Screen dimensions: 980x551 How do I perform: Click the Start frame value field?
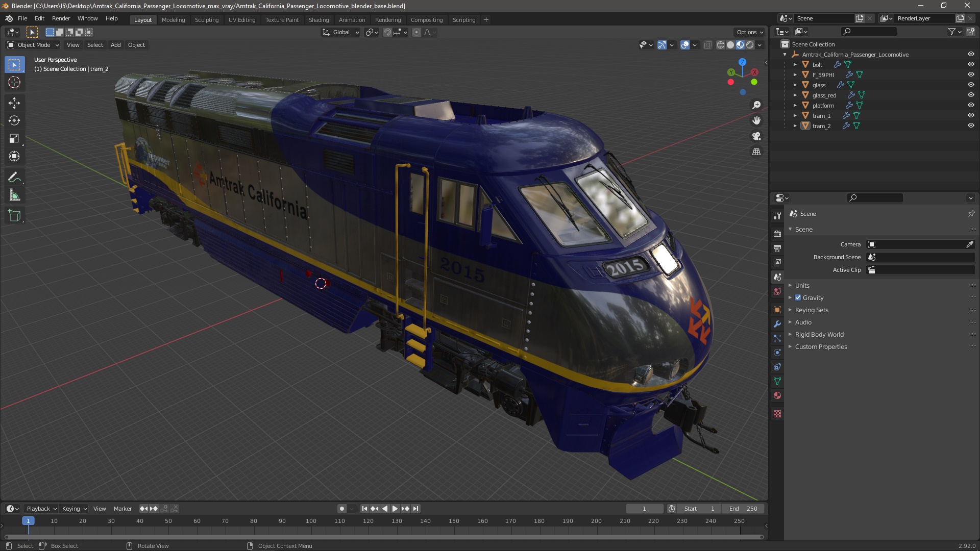pos(700,509)
